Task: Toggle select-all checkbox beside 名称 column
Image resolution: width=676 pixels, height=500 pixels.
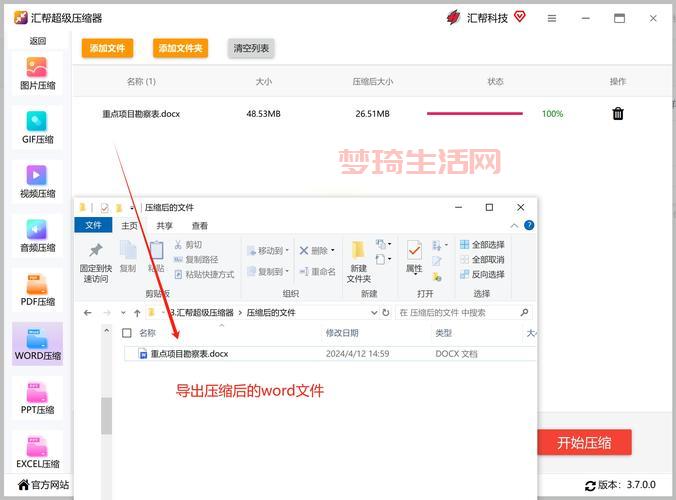Action: (127, 333)
